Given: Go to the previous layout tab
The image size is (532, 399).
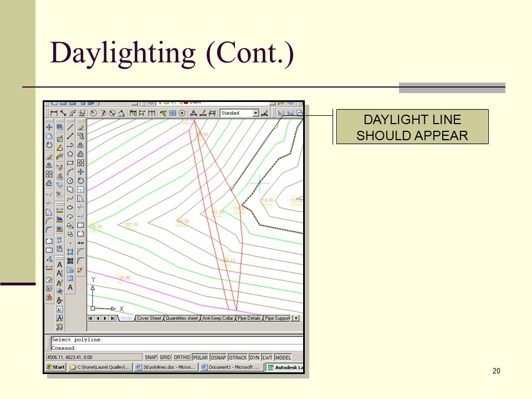Looking at the screenshot, I should [x=98, y=318].
